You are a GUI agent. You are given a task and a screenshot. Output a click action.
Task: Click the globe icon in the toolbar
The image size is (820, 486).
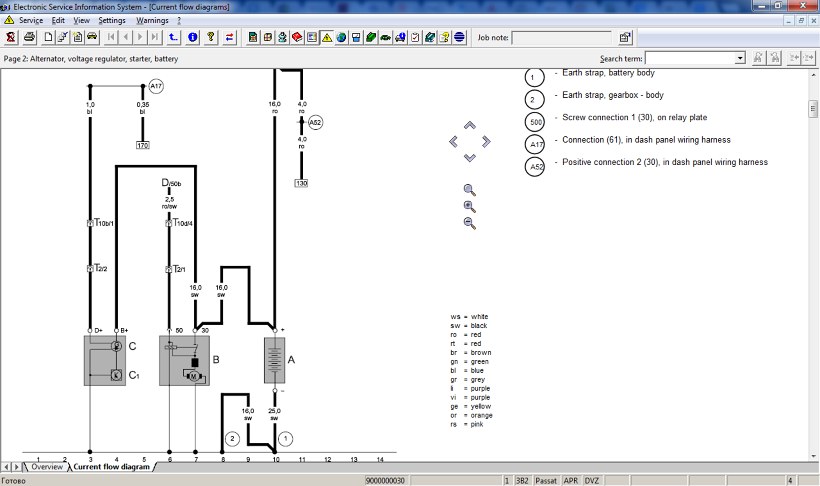point(341,37)
